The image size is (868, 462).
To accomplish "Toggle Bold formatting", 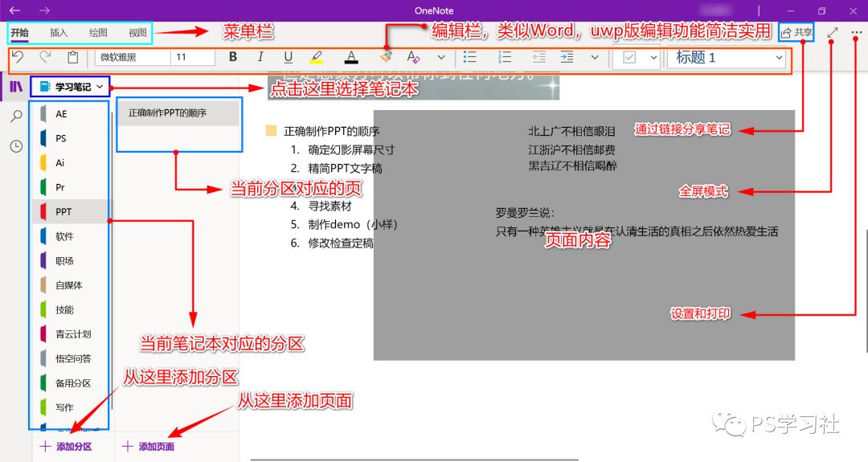I will tap(233, 57).
